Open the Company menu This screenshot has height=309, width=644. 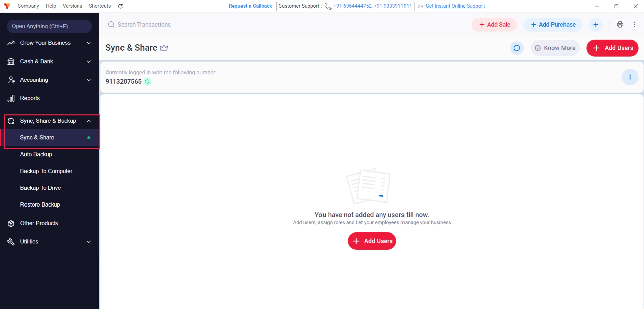[28, 6]
